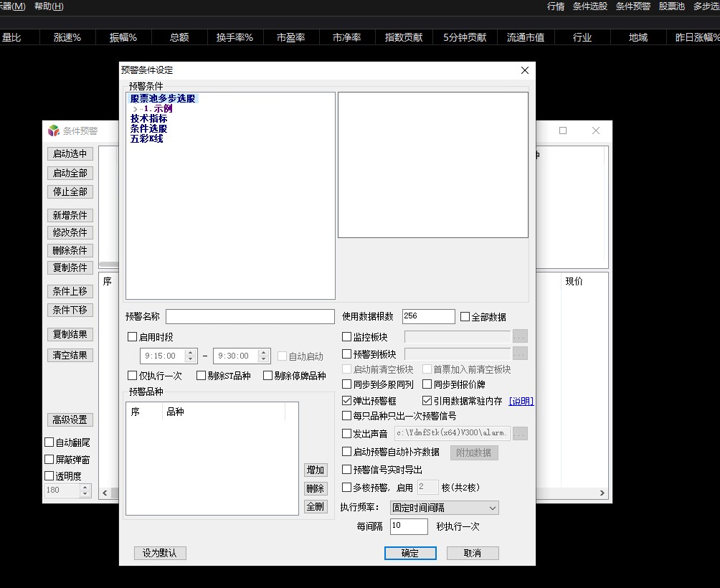Image resolution: width=720 pixels, height=588 pixels.
Task: Click 修改条件 button
Action: 70,232
